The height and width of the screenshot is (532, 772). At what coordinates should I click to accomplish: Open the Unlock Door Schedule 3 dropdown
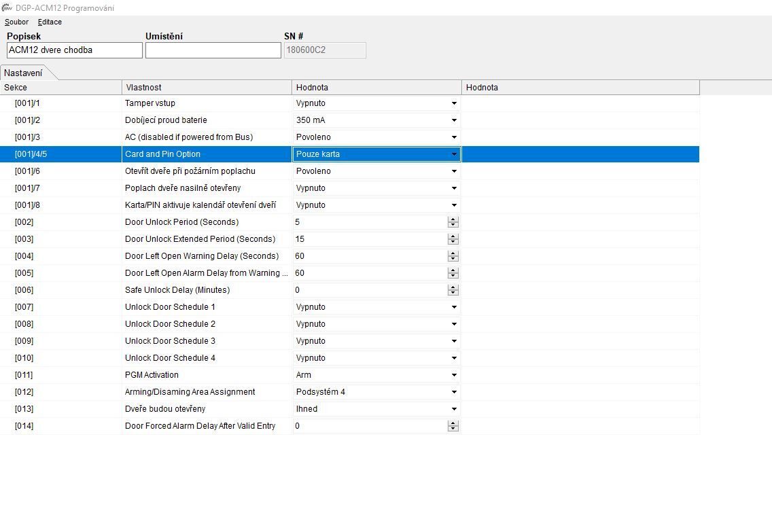tap(454, 341)
